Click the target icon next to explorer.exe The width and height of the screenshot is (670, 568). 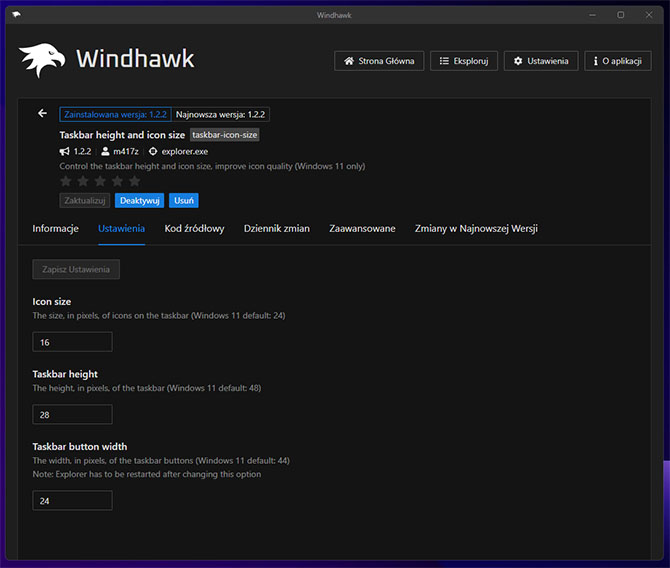coord(153,151)
